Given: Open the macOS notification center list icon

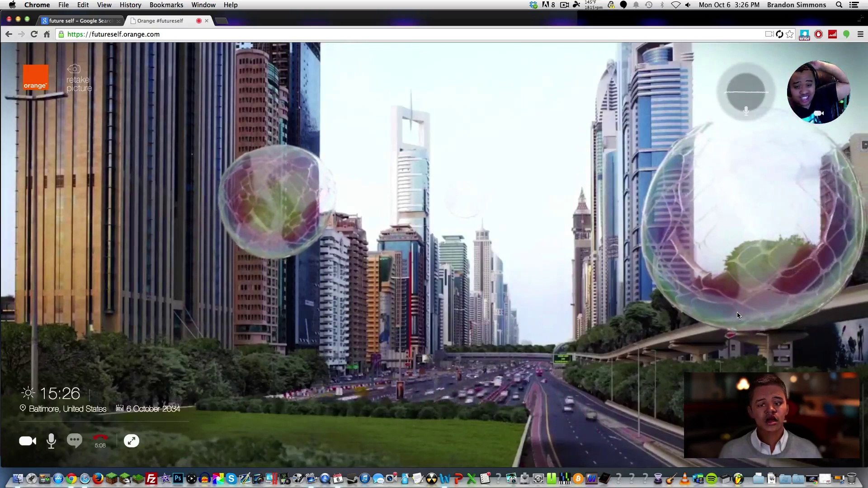Looking at the screenshot, I should coord(854,5).
